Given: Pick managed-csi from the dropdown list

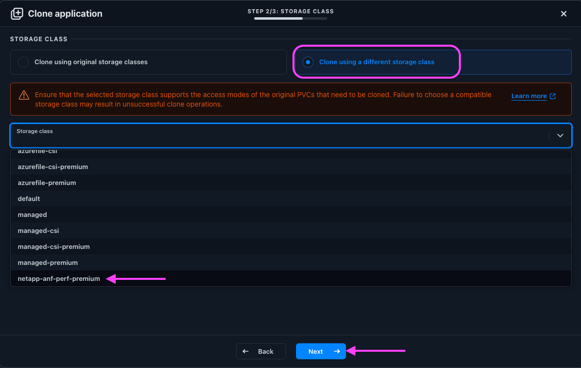Looking at the screenshot, I should (x=291, y=231).
